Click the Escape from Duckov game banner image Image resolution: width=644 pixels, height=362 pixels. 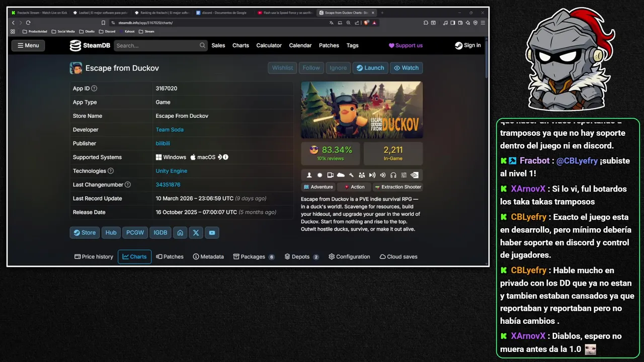362,110
